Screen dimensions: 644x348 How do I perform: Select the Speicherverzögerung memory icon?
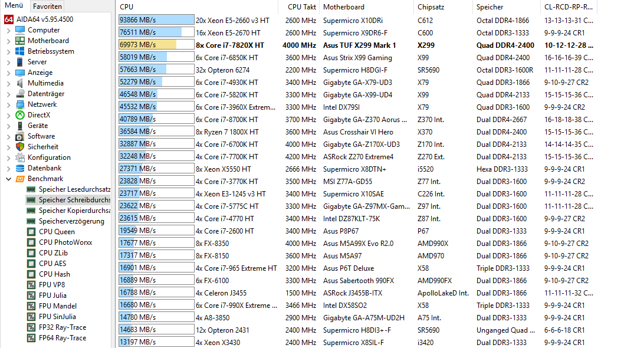tap(31, 221)
